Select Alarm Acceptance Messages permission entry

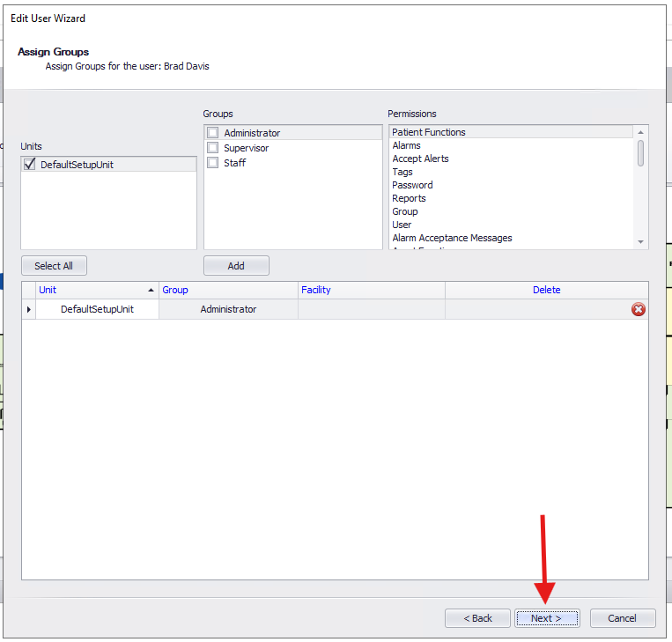(452, 238)
